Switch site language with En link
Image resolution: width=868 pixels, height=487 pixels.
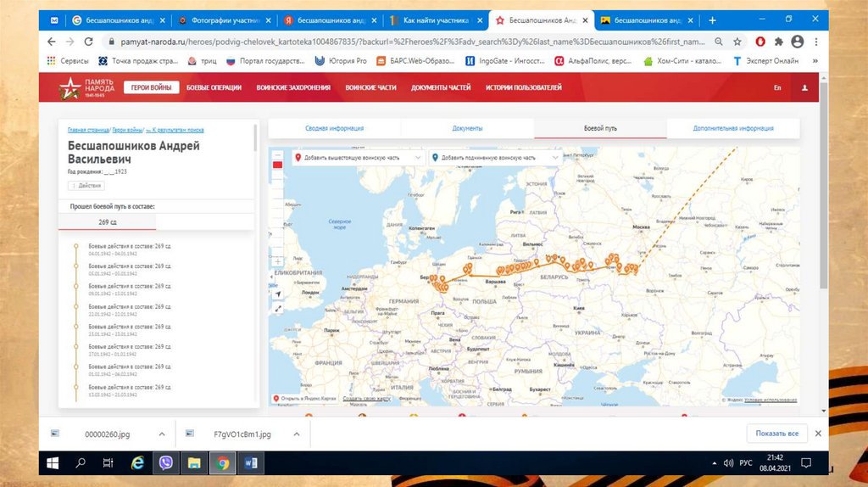(777, 87)
